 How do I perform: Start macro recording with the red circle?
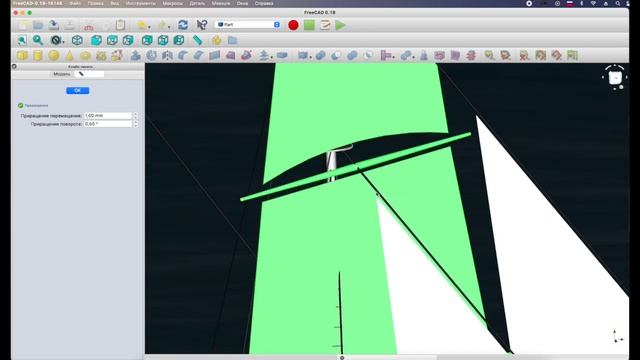[x=293, y=25]
